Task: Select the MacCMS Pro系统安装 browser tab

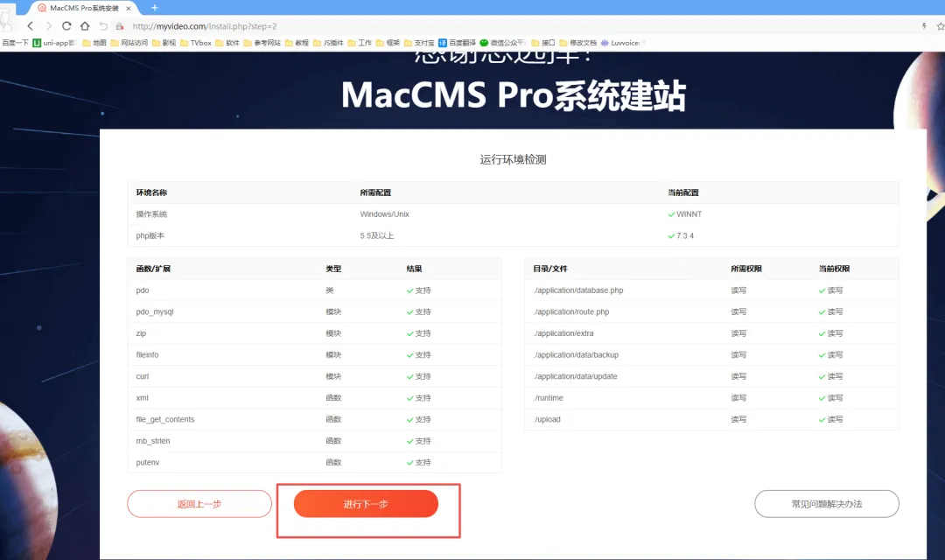Action: pos(84,9)
